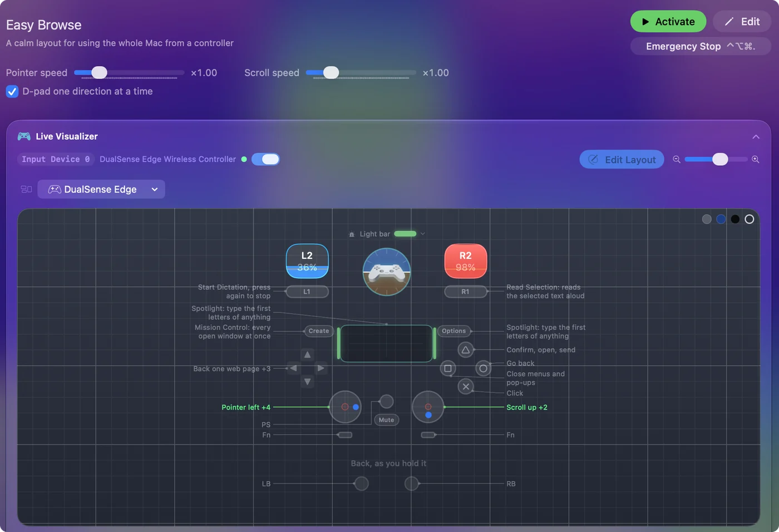The width and height of the screenshot is (779, 532).
Task: Click the 'DualSense Edge Wireless Controller' device name
Action: [167, 159]
